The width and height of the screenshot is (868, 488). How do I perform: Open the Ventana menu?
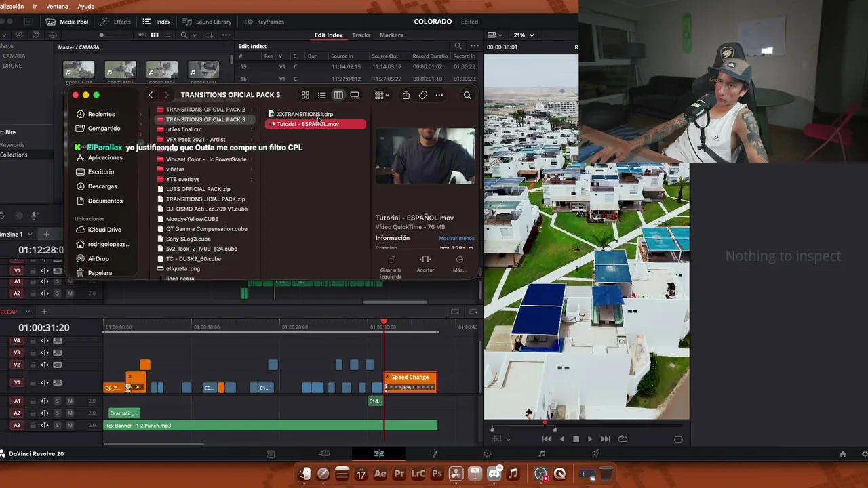(57, 6)
